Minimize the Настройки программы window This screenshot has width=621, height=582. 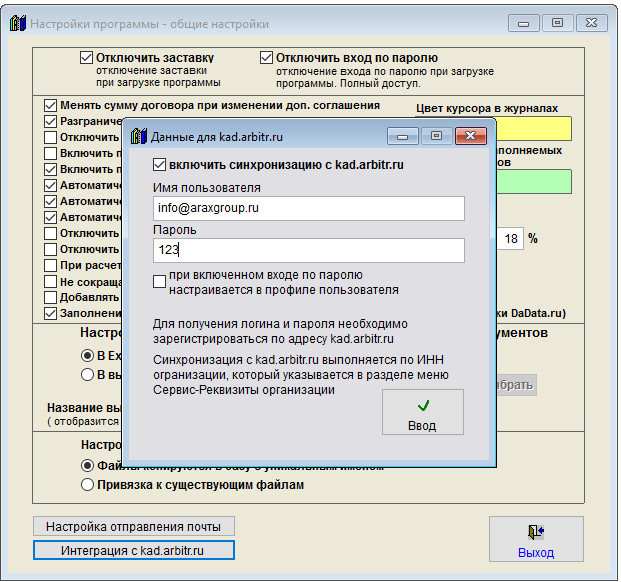point(524,23)
